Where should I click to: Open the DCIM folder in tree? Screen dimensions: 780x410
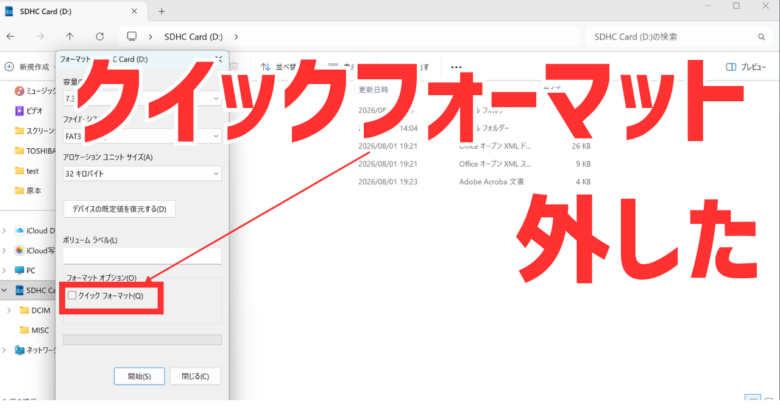click(35, 310)
